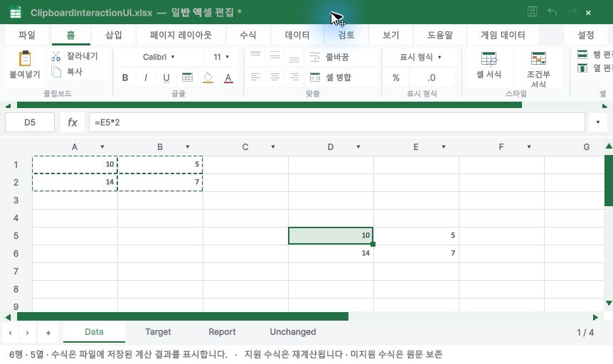This screenshot has height=364, width=613.
Task: Switch to the Page Layout (페이지 레이아웃) tab
Action: click(x=181, y=35)
